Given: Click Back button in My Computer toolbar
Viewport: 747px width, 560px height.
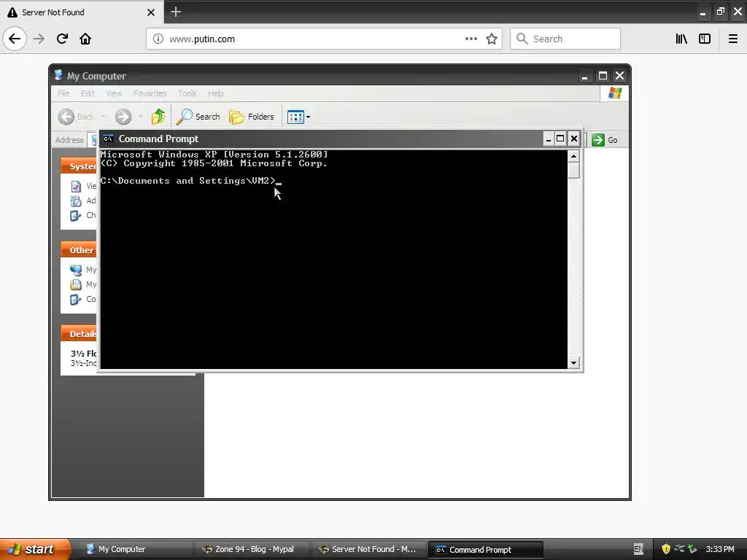Looking at the screenshot, I should (x=76, y=117).
